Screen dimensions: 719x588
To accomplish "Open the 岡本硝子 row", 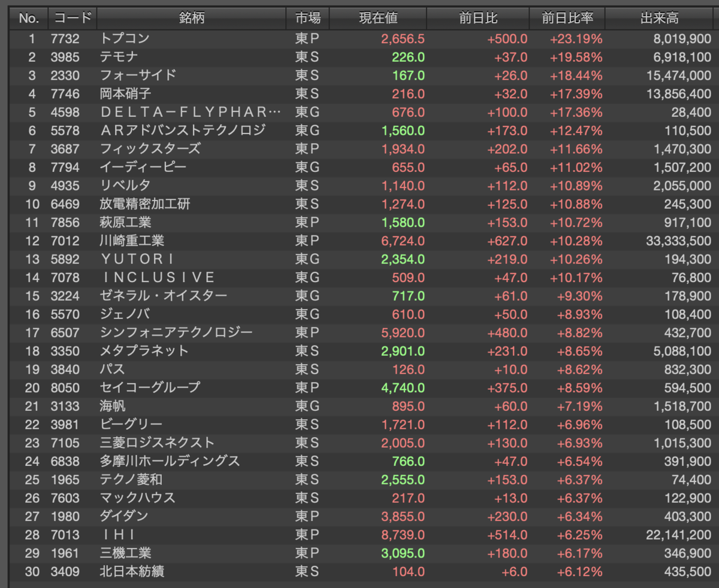I will tap(363, 94).
